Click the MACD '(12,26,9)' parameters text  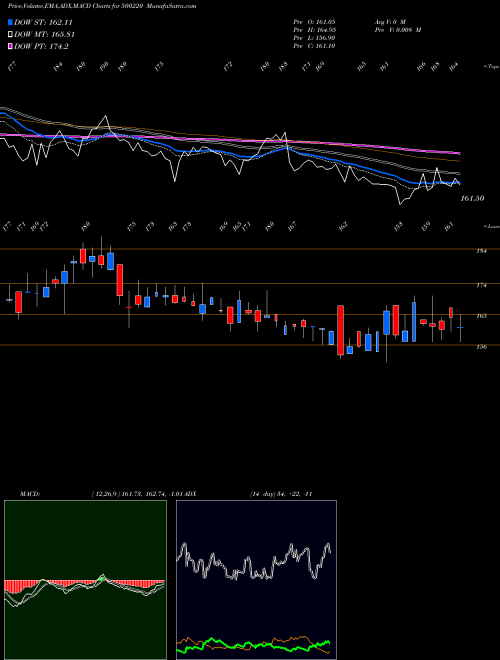coord(106,494)
